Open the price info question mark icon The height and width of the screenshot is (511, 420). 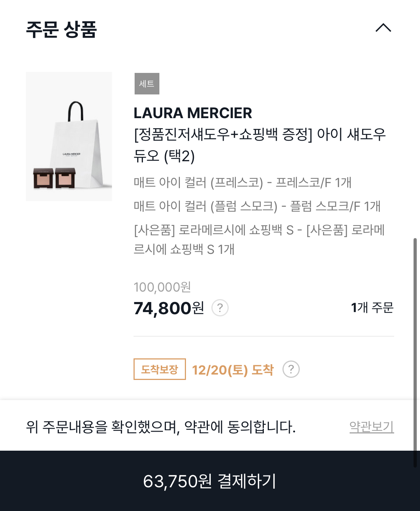220,308
